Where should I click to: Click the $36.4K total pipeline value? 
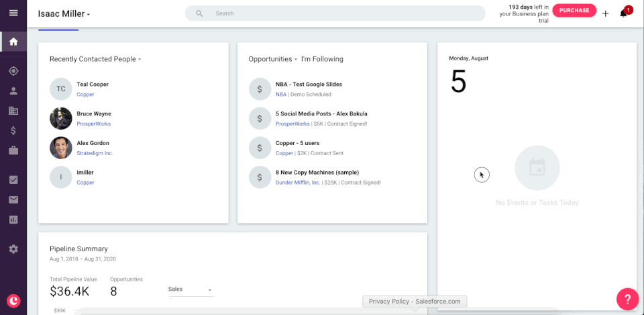[x=69, y=291]
